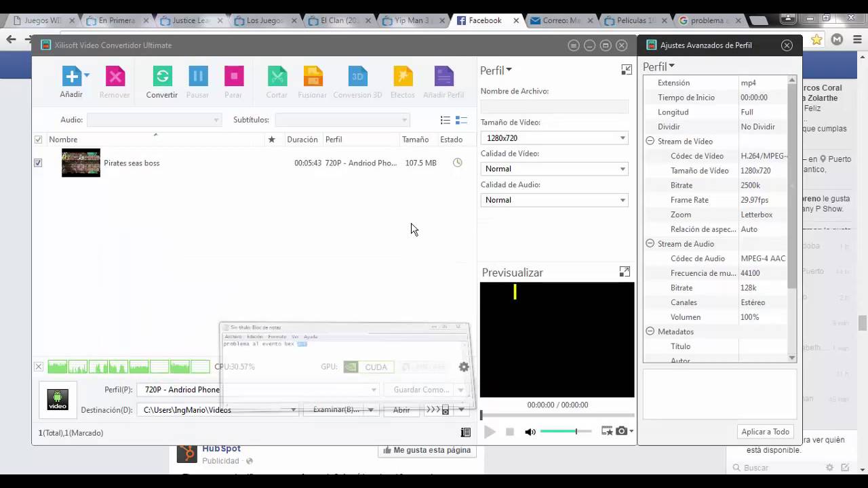Select the Pirates seas boss thumbnail
This screenshot has height=488, width=868.
pyautogui.click(x=81, y=163)
